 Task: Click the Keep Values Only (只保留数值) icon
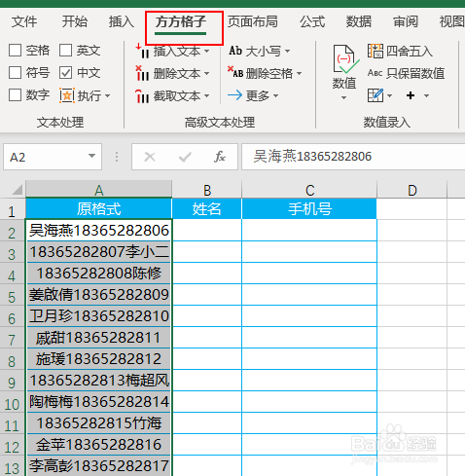click(x=375, y=73)
